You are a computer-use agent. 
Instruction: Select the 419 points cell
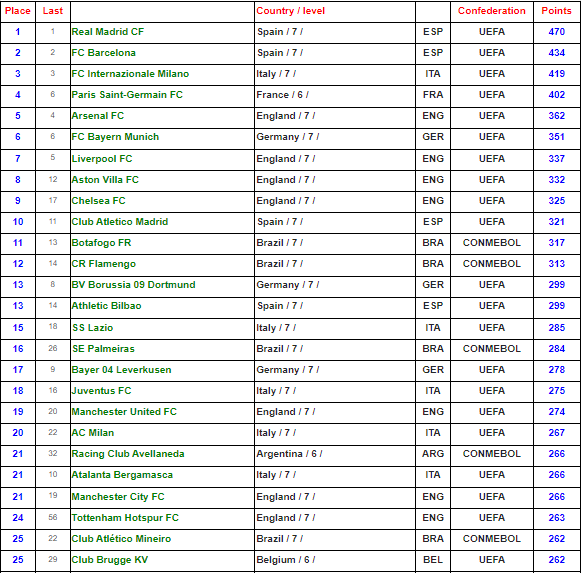click(556, 74)
